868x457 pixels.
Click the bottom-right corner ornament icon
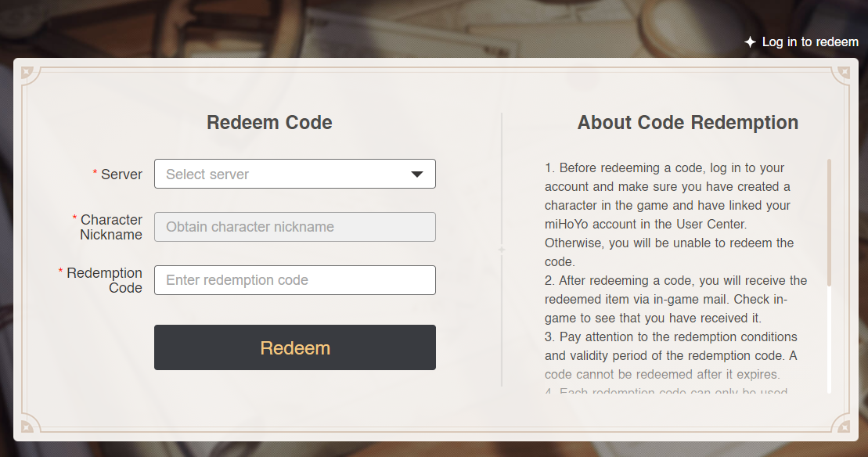click(844, 426)
